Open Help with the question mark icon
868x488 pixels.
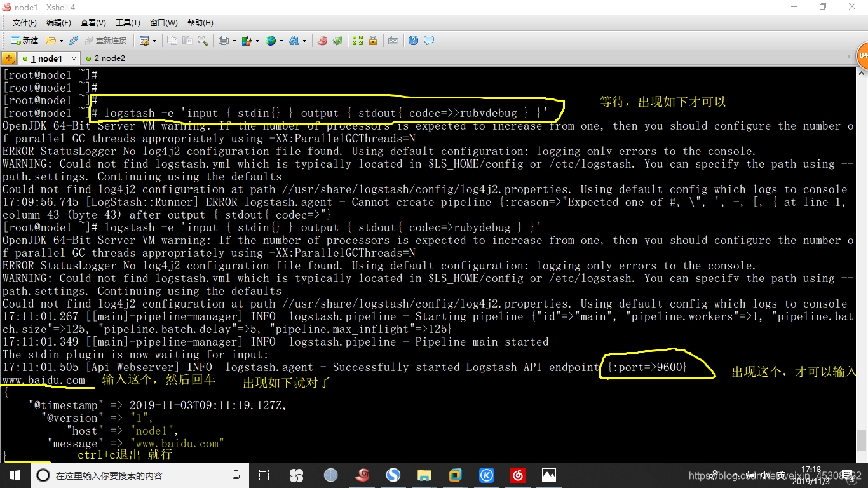click(414, 41)
